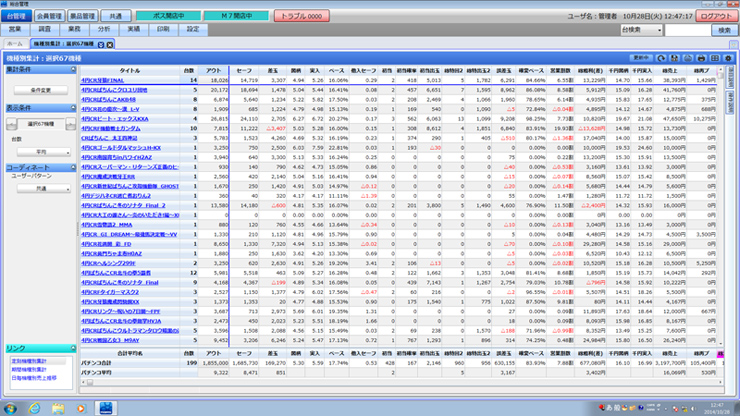Open the machine link ending in M9AY
The height and width of the screenshot is (416, 740).
click(x=110, y=340)
